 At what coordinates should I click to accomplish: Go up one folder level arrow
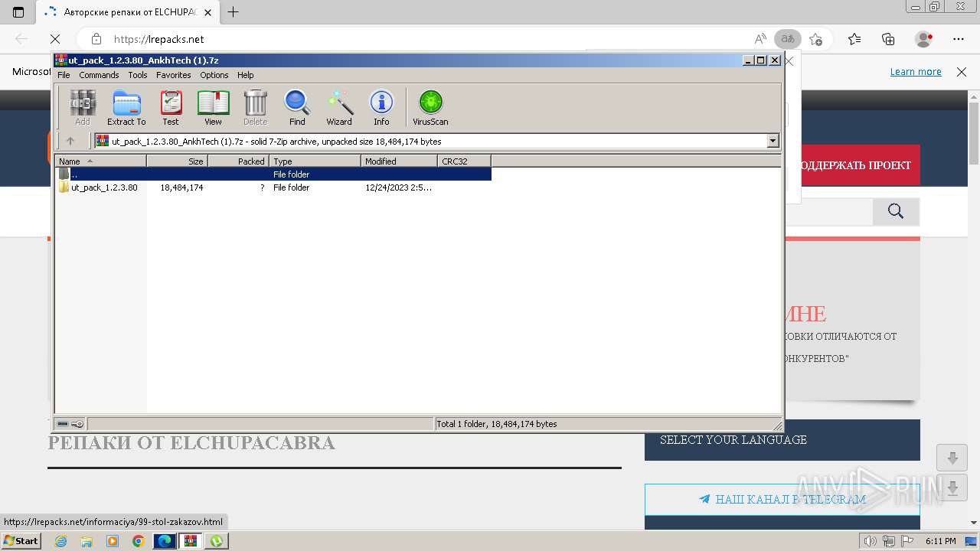pyautogui.click(x=70, y=141)
